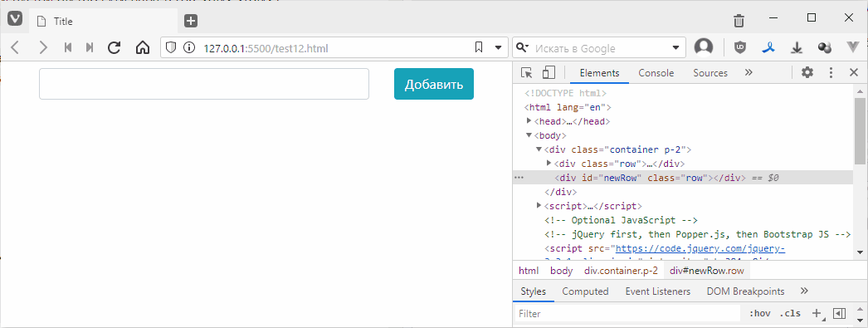
Task: Collapse the body element node
Action: coord(529,135)
